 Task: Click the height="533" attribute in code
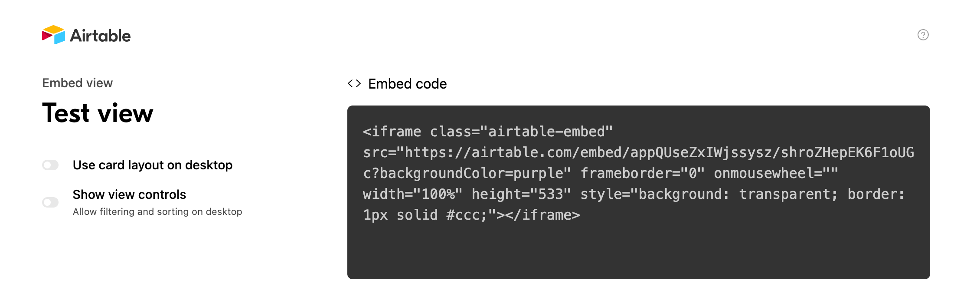click(x=521, y=194)
